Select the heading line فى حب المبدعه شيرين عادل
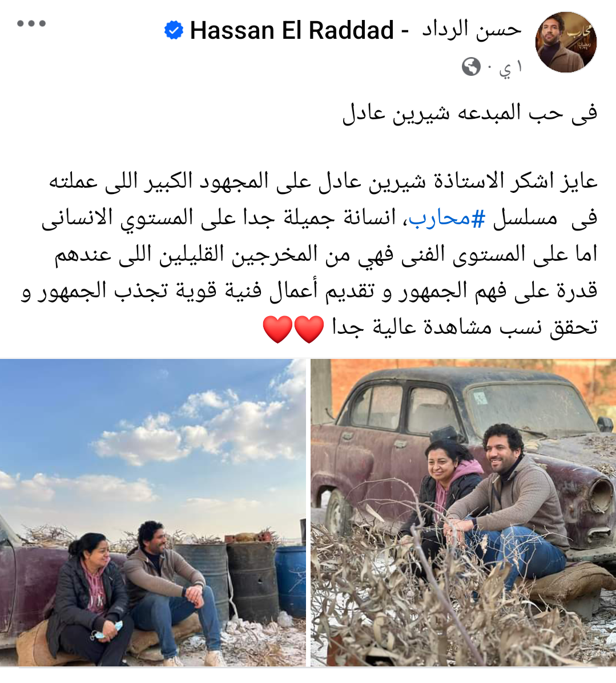This screenshot has height=683, width=616. tap(470, 113)
